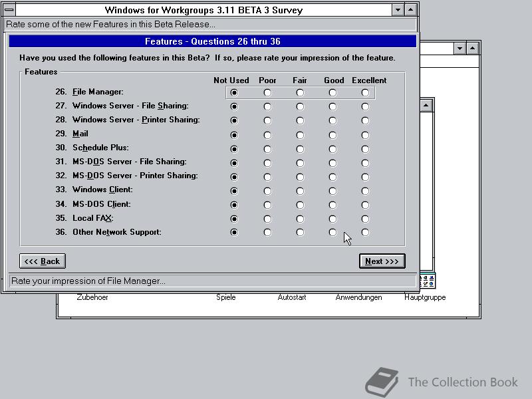Rate Other Network Support as Good

tap(332, 232)
